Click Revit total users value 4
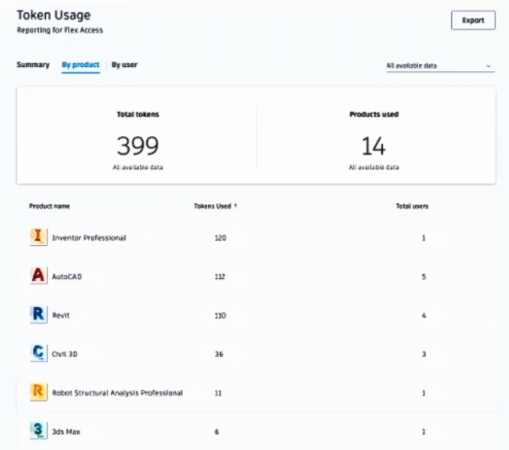 (424, 315)
